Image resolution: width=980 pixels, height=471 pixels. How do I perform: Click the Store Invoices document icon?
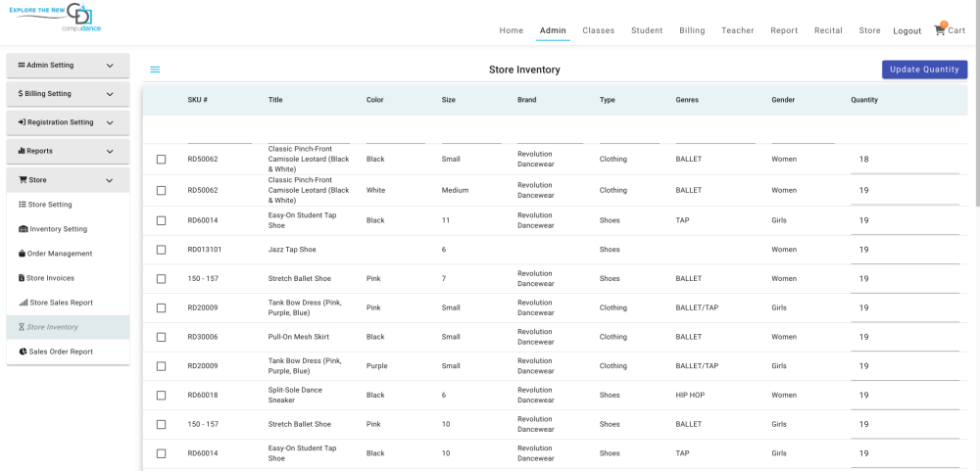coord(22,278)
